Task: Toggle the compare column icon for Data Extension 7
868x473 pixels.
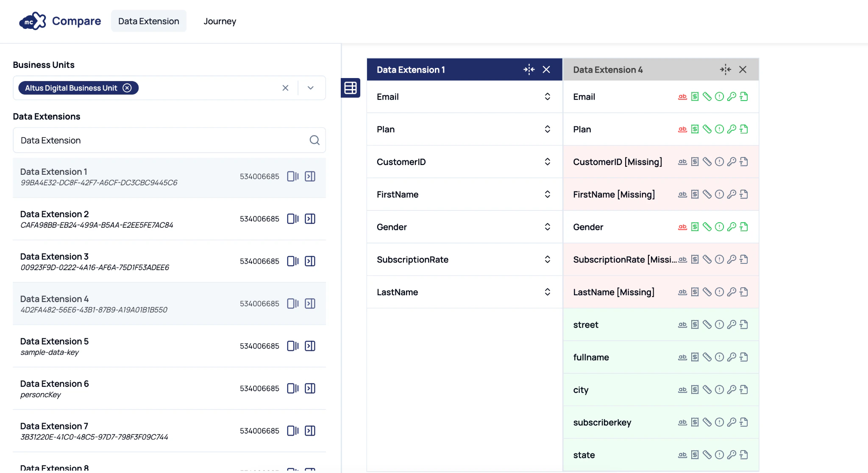Action: tap(293, 431)
